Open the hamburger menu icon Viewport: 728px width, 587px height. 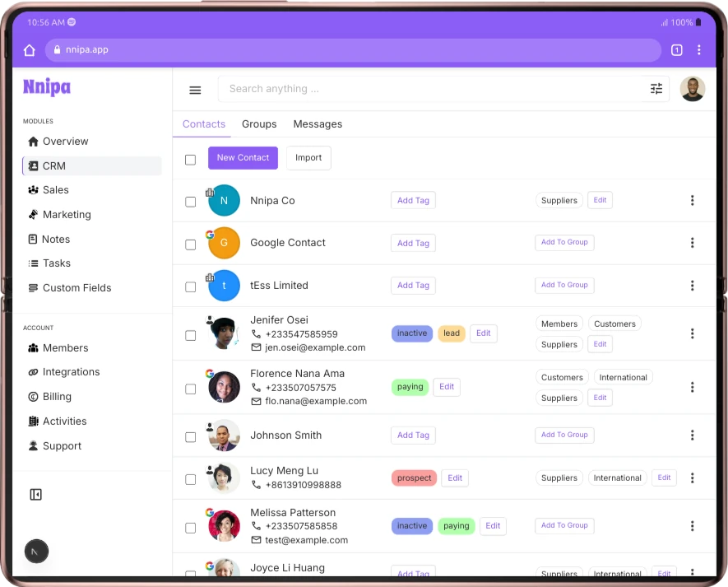pyautogui.click(x=195, y=90)
